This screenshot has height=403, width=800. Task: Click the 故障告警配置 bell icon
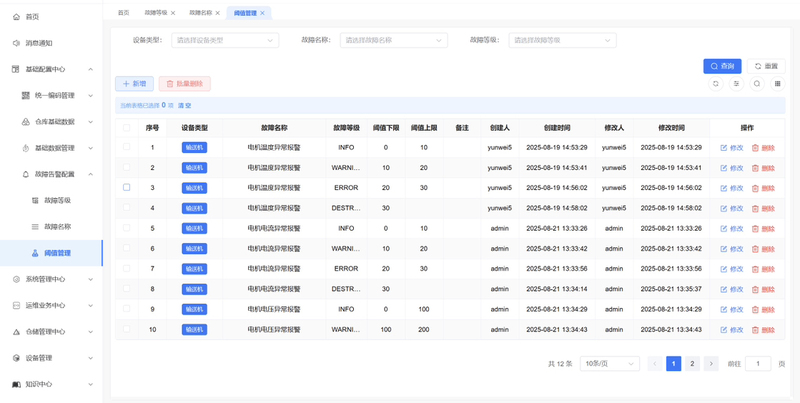pyautogui.click(x=26, y=174)
